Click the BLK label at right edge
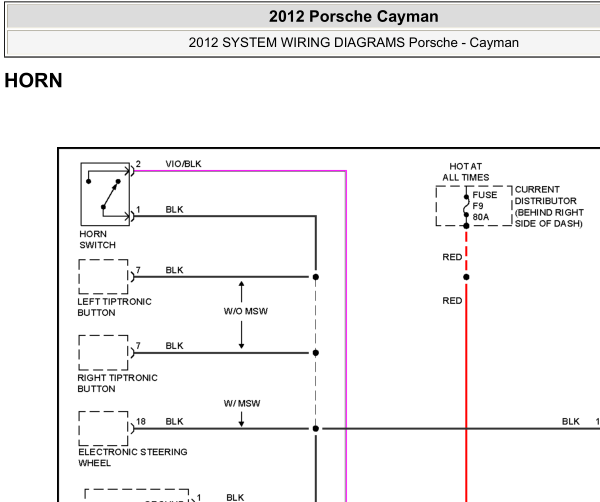Viewport: 600px width, 502px height. click(571, 421)
